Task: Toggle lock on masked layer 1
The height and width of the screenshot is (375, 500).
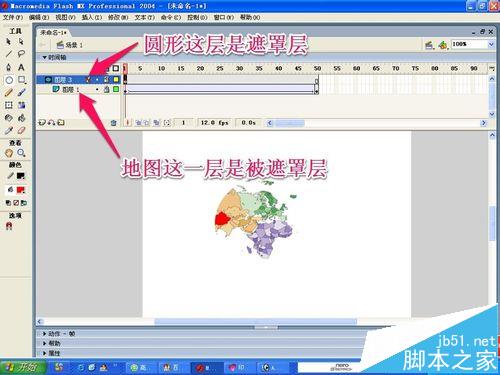Action: click(x=106, y=89)
